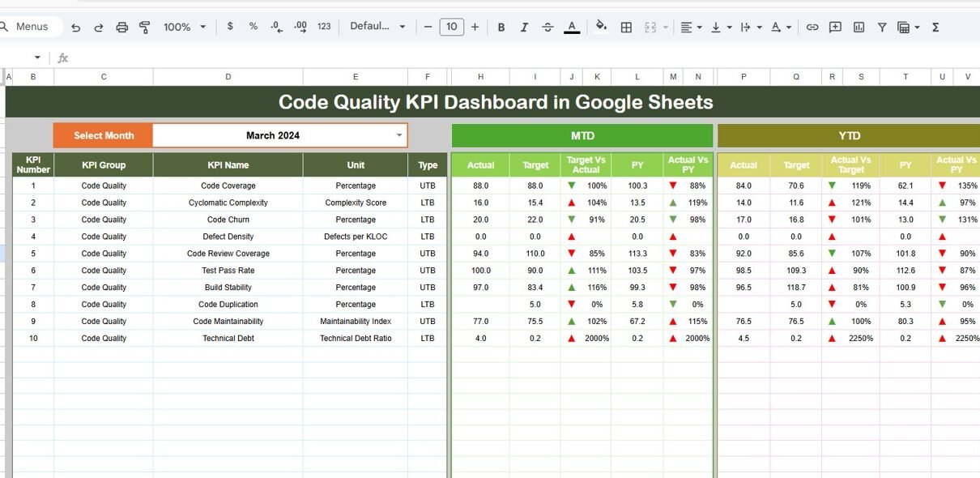Click the Undo icon
The image size is (980, 478).
(x=76, y=27)
